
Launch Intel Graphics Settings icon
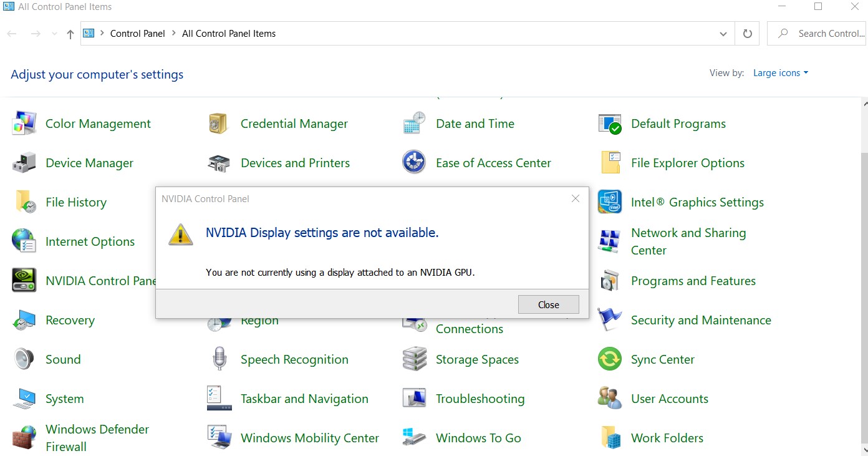[x=609, y=202]
